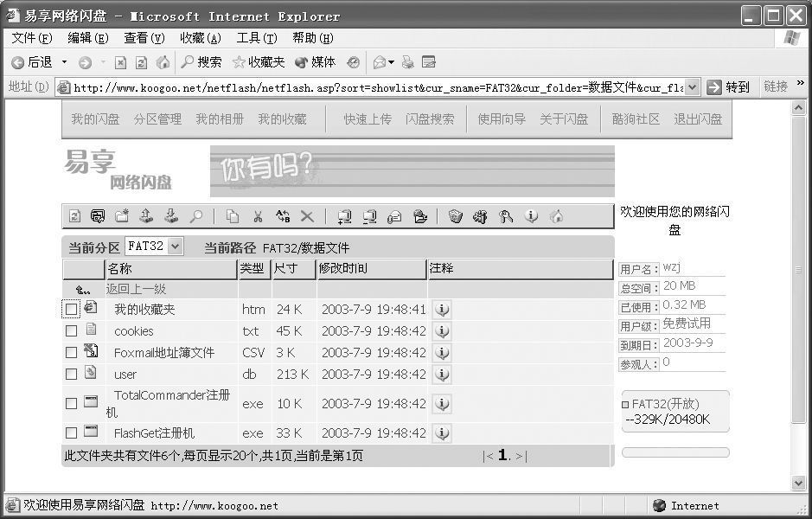Check the box for cookies file
Viewport: 812px width, 519px height.
72,331
